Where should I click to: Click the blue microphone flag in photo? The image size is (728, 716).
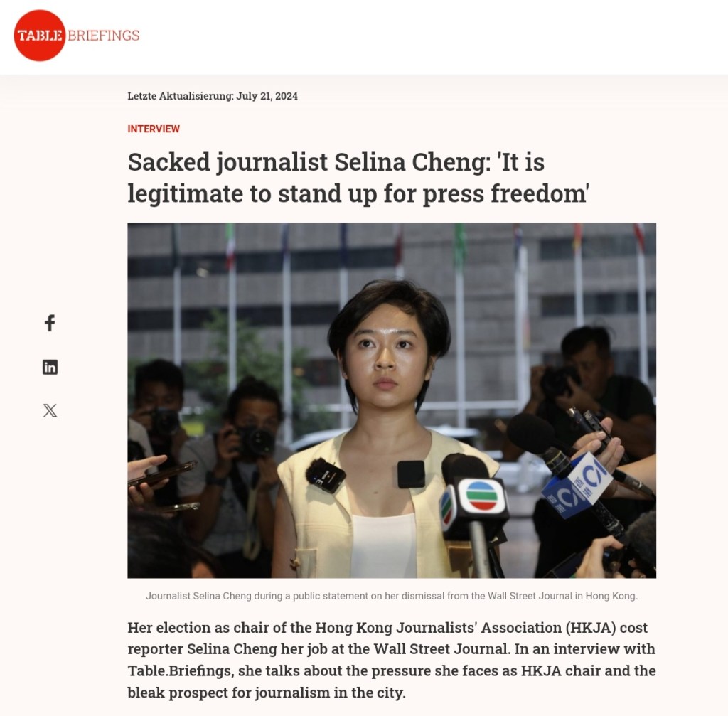point(577,486)
